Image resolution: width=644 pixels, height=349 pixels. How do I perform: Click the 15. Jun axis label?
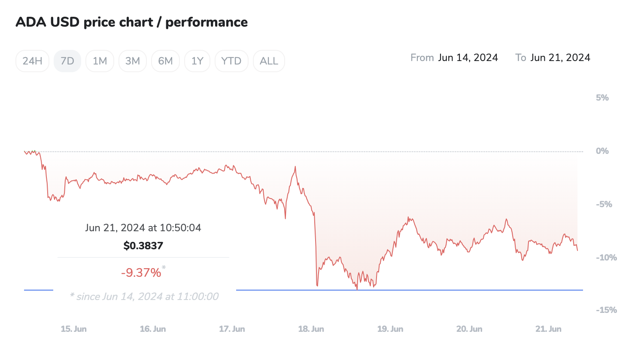[73, 329]
